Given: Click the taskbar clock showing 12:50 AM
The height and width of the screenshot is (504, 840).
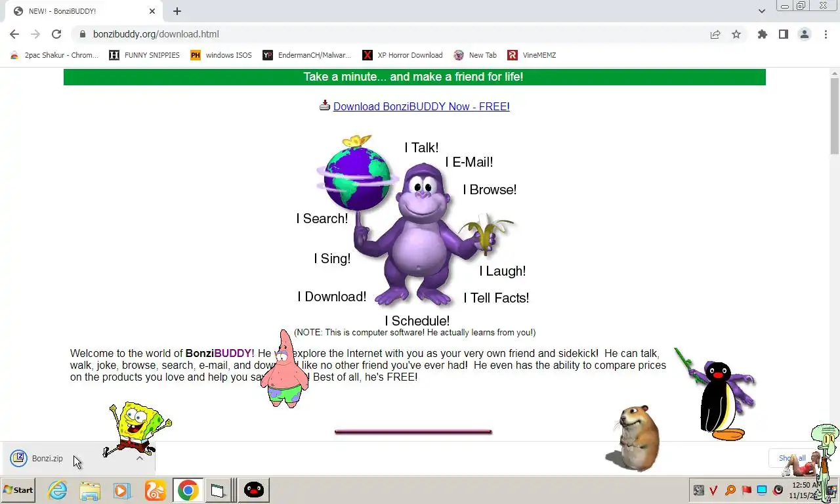Looking at the screenshot, I should click(x=805, y=490).
